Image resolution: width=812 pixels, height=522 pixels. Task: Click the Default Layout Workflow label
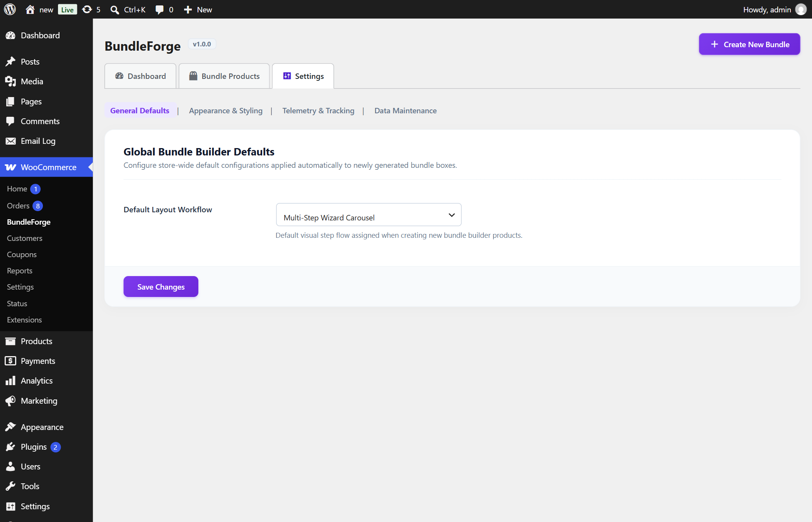168,210
